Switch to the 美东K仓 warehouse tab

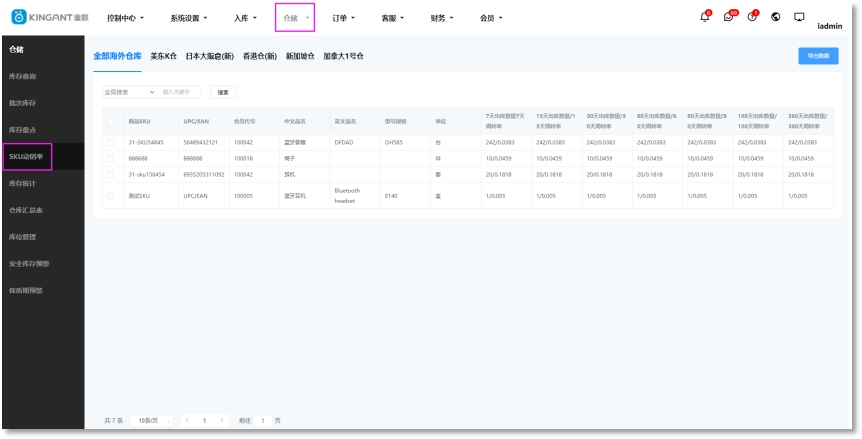click(x=164, y=56)
